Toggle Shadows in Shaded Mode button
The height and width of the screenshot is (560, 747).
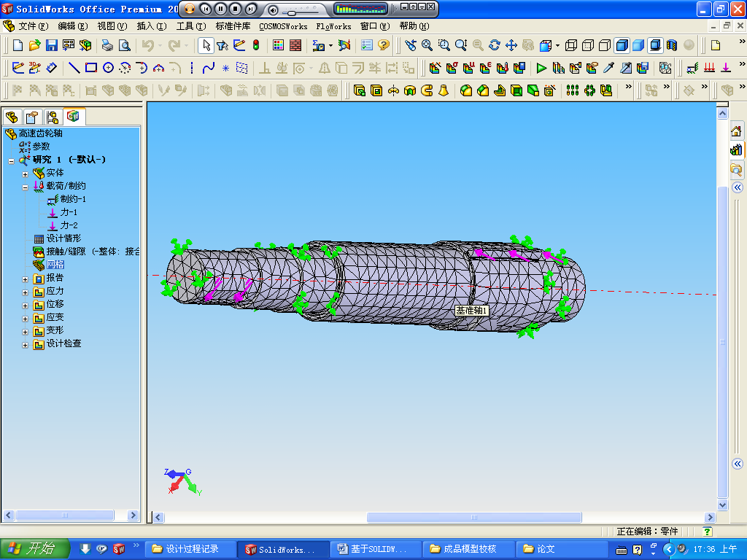[x=656, y=45]
